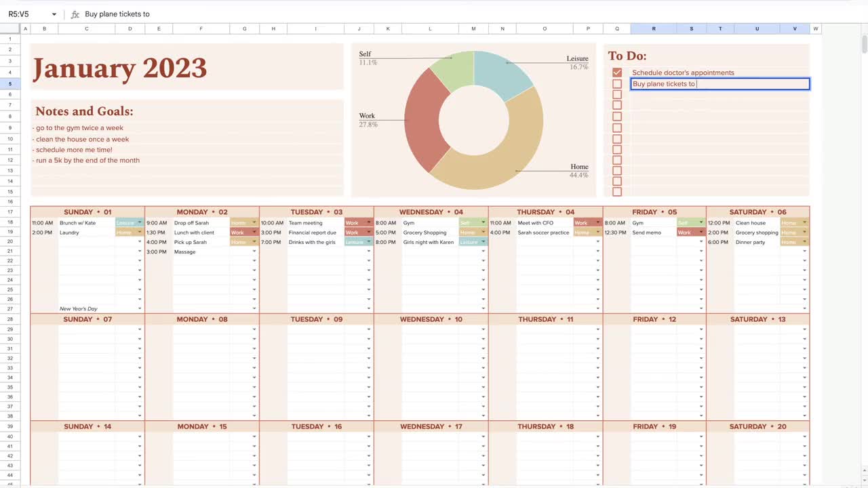Viewport: 868px width, 488px height.
Task: Open Leisure dropdown for Drinks with the girls
Action: click(369, 242)
